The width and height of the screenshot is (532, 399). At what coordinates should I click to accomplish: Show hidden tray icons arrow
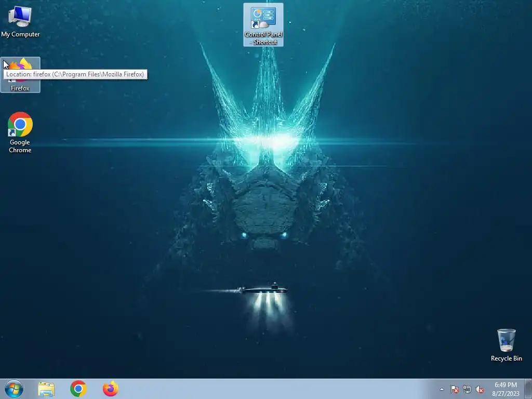click(x=442, y=389)
